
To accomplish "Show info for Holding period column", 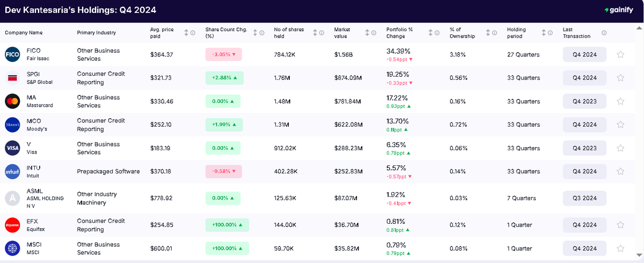I will pos(551,33).
